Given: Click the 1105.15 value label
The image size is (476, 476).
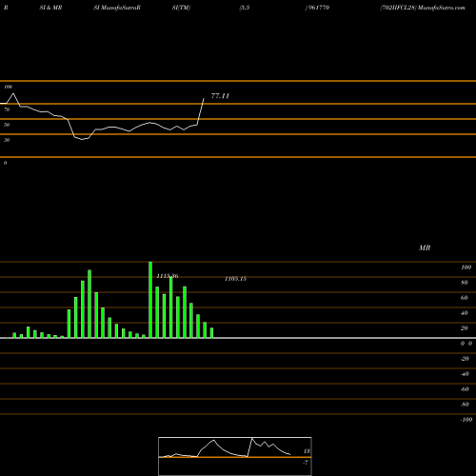Looking at the screenshot, I should pyautogui.click(x=235, y=279).
